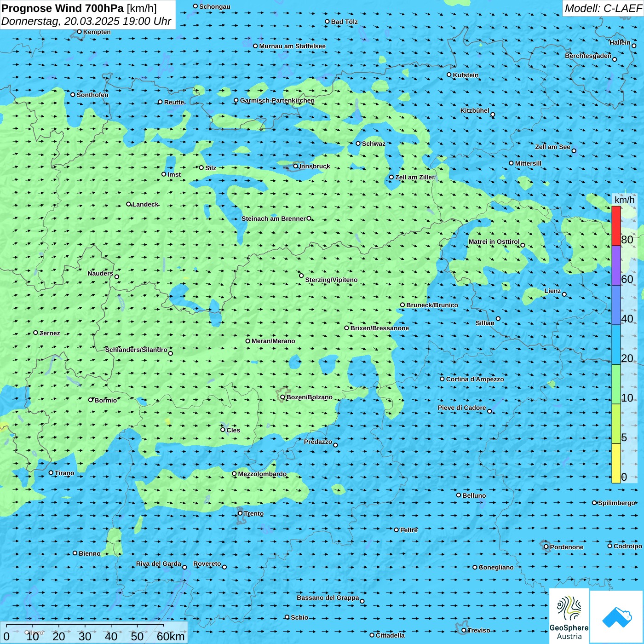Select the Pieve di Cadore label

coord(462,408)
